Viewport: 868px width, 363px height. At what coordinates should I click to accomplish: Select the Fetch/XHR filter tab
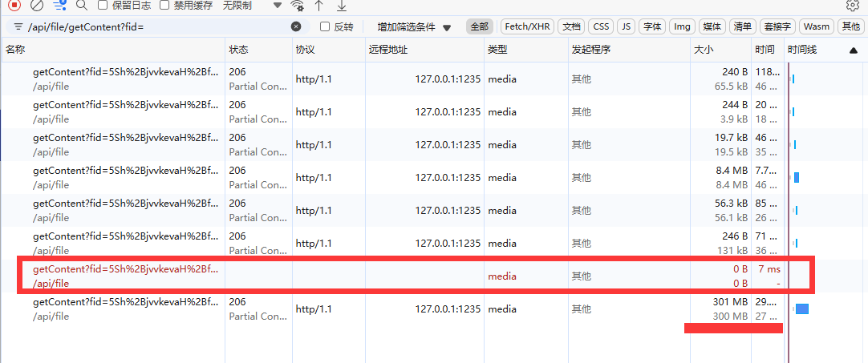[x=528, y=26]
